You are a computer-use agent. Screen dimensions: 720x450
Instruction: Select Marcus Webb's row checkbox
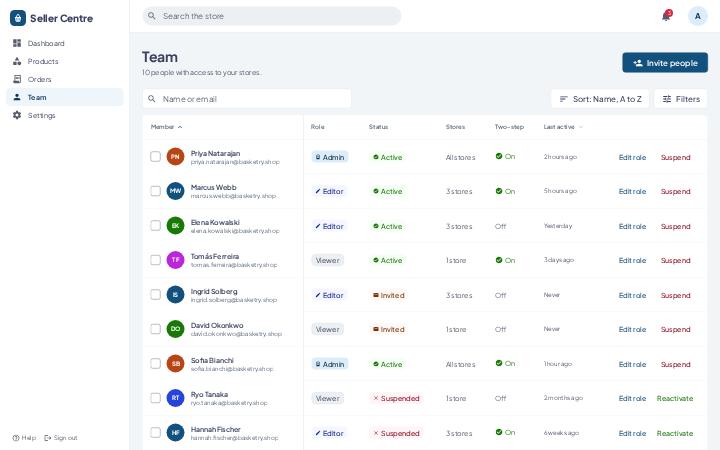pos(156,191)
